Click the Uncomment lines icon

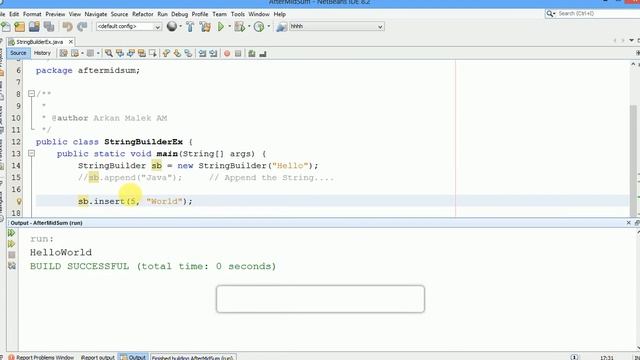pos(263,53)
